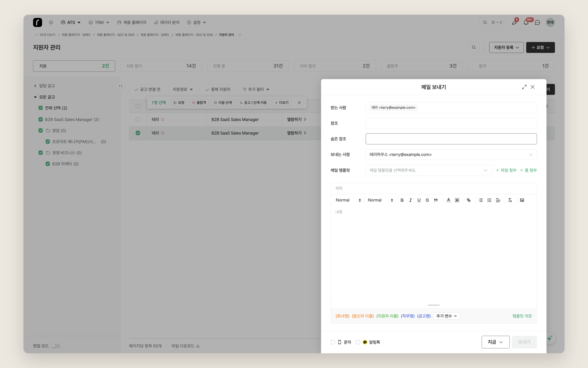The image size is (588, 368).
Task: Toggle bold formatting in mail editor
Action: coord(402,200)
